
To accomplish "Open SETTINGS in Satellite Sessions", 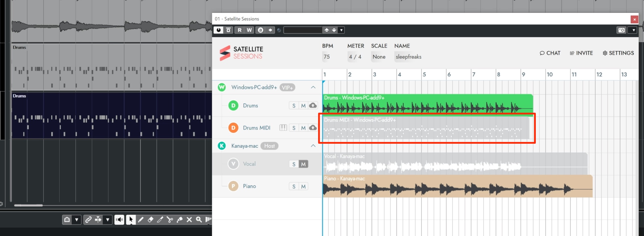I will click(618, 53).
